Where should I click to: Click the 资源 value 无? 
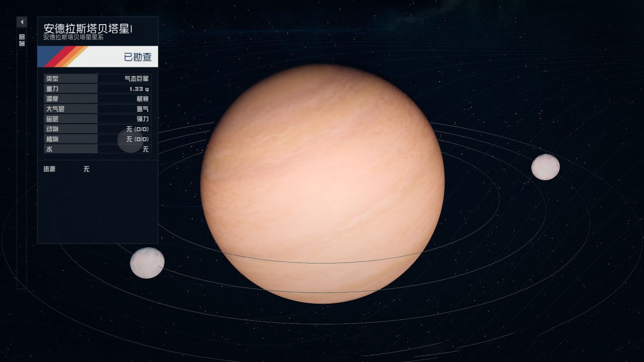click(87, 169)
